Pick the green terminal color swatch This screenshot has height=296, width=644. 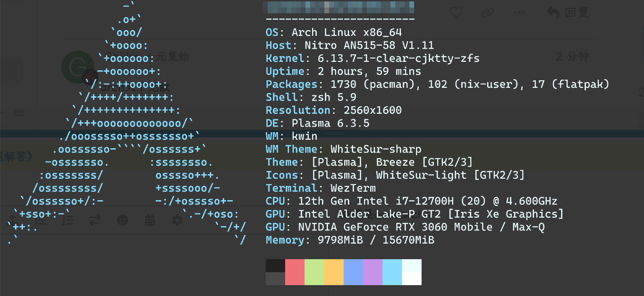coord(314,272)
